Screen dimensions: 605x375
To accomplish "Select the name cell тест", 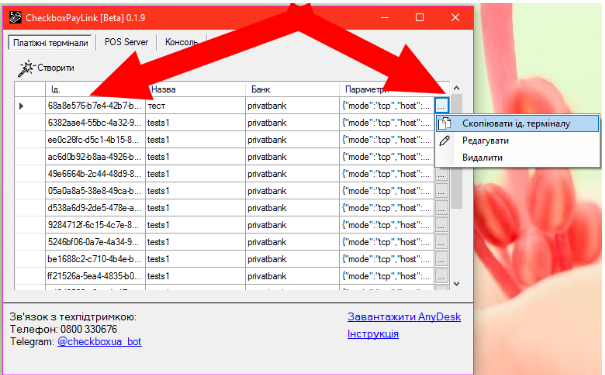I will coord(195,105).
